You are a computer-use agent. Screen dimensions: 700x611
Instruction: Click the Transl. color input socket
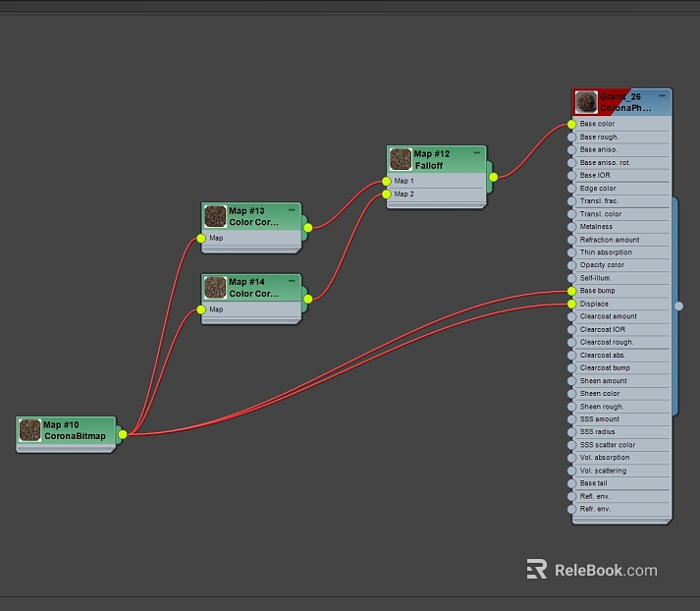tap(571, 214)
